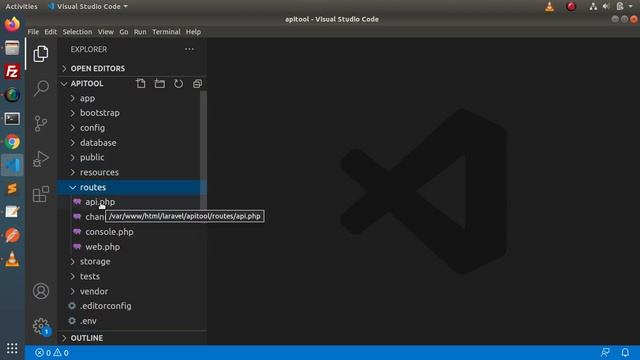Collapse all folders in Explorer
The image size is (640, 360).
coord(197,84)
